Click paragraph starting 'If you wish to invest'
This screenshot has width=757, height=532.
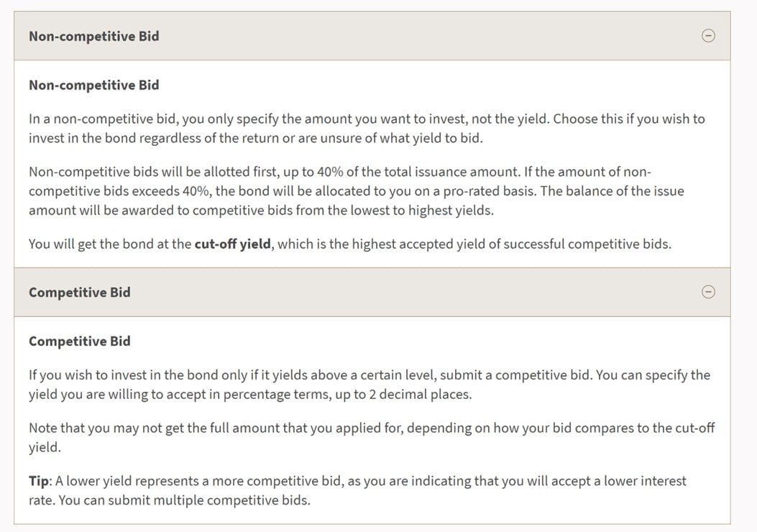(x=370, y=385)
